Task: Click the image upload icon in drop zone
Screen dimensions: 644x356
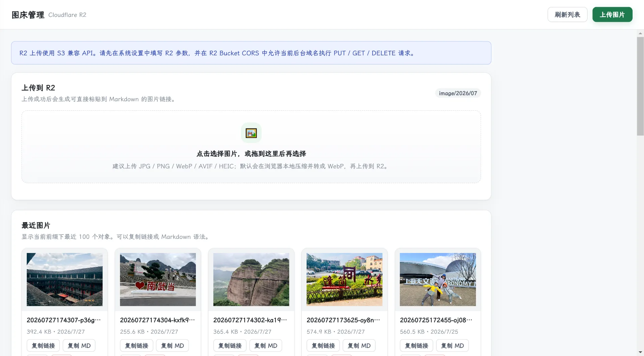Action: [251, 133]
